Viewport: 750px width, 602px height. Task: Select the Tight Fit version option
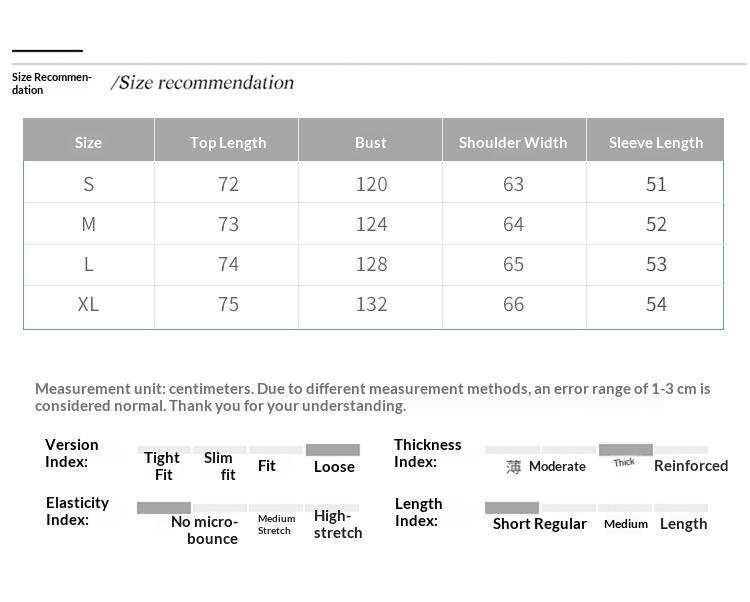tap(162, 466)
